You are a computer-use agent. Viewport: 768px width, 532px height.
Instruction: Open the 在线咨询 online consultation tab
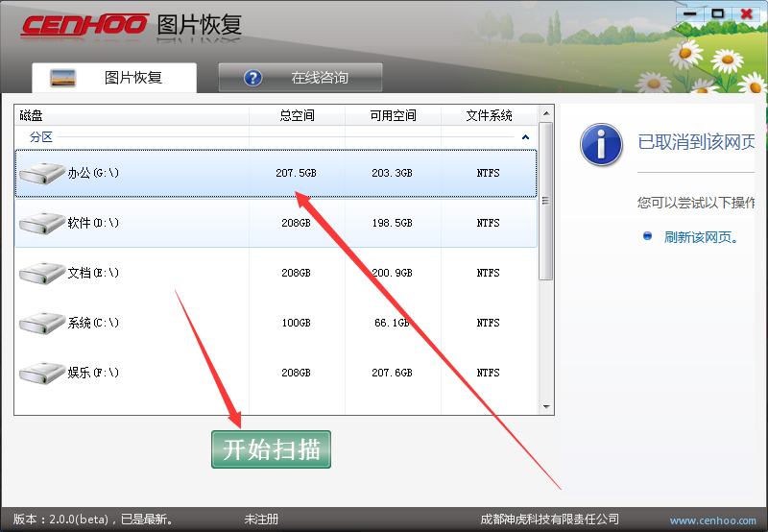(300, 78)
